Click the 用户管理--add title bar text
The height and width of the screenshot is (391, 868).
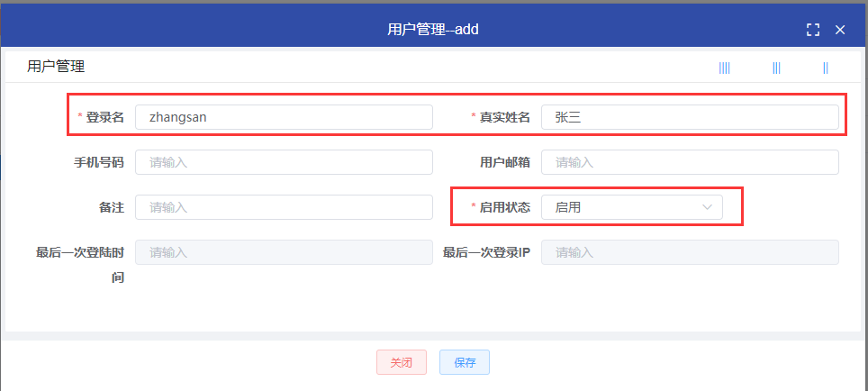click(433, 30)
